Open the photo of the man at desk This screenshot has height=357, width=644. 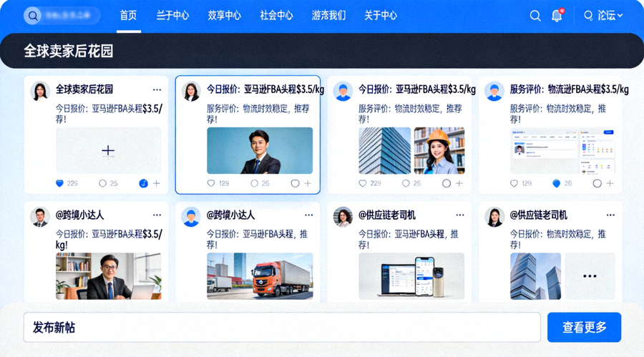click(109, 276)
